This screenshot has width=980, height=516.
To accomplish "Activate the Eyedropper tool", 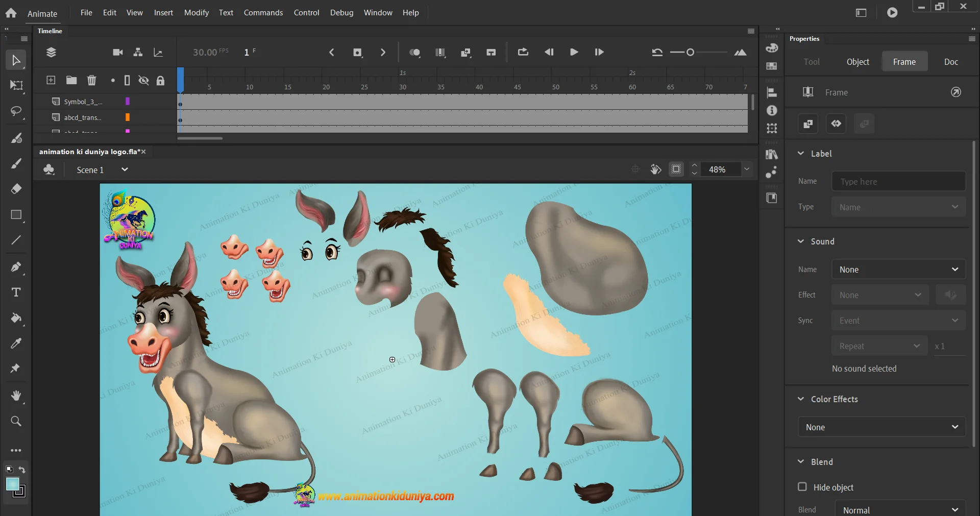I will pos(16,343).
